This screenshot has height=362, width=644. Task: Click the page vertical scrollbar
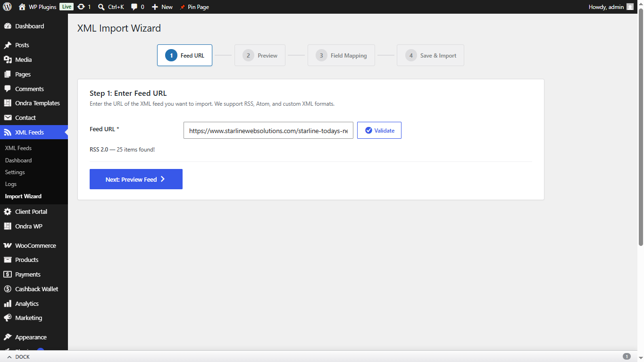(641, 127)
